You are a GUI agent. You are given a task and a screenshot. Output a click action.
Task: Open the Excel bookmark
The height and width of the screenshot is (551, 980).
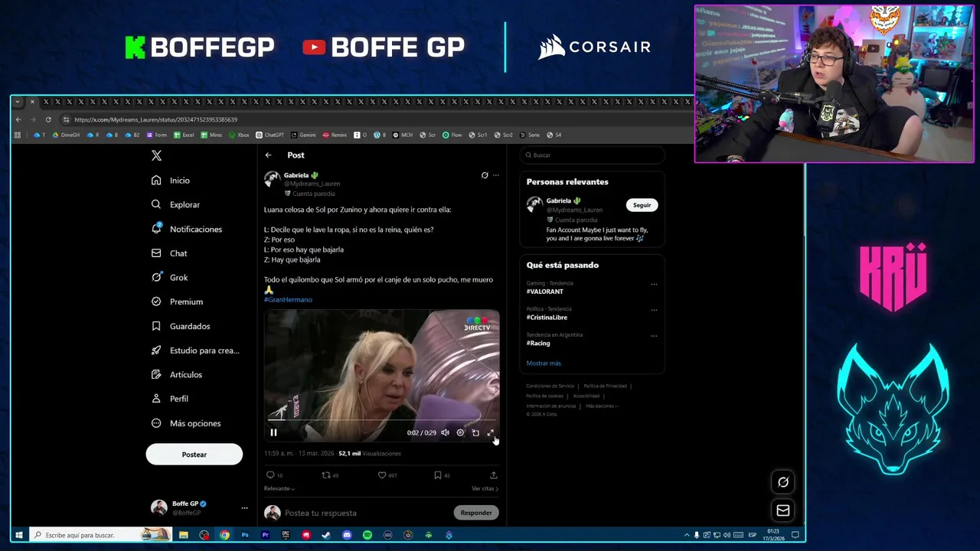(x=183, y=135)
